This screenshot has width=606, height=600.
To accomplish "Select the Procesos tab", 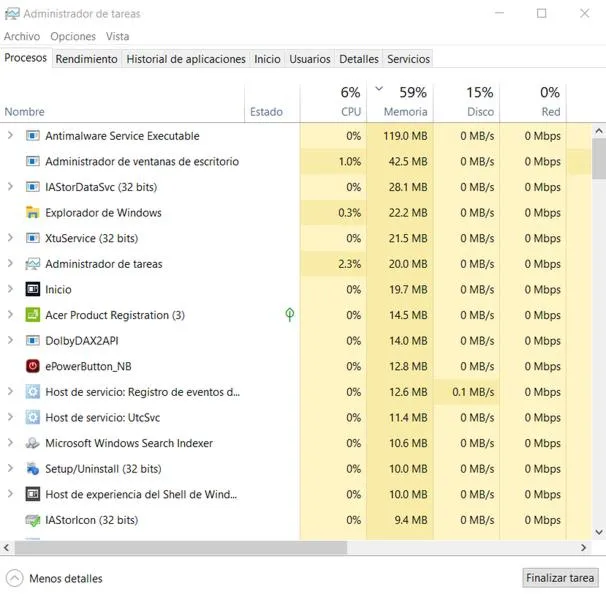I will coord(26,58).
